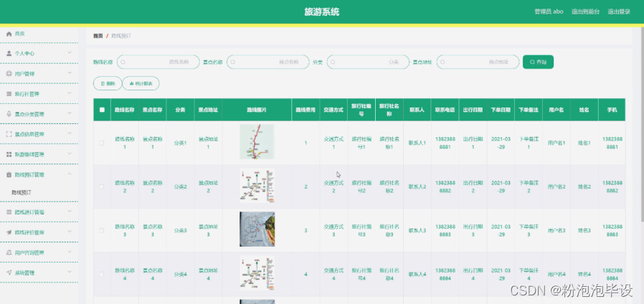
Task: Click the microphone icon for 景点分类管理
Action: click(9, 114)
